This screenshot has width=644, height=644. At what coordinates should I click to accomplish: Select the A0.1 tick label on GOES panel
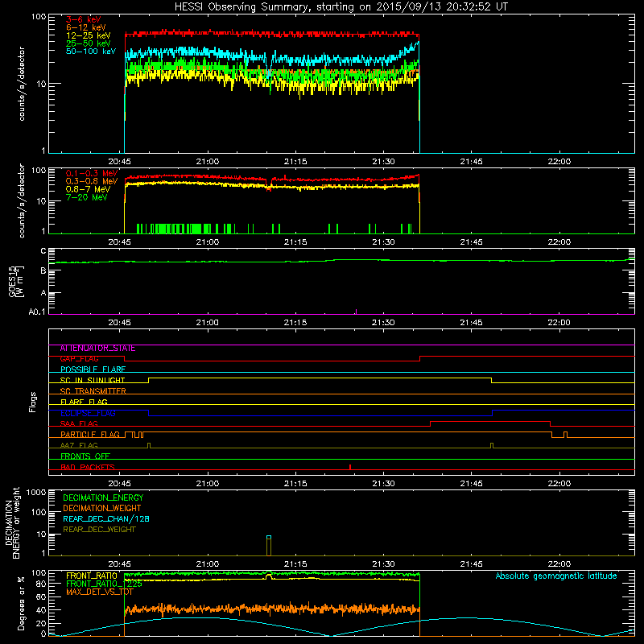click(x=37, y=312)
